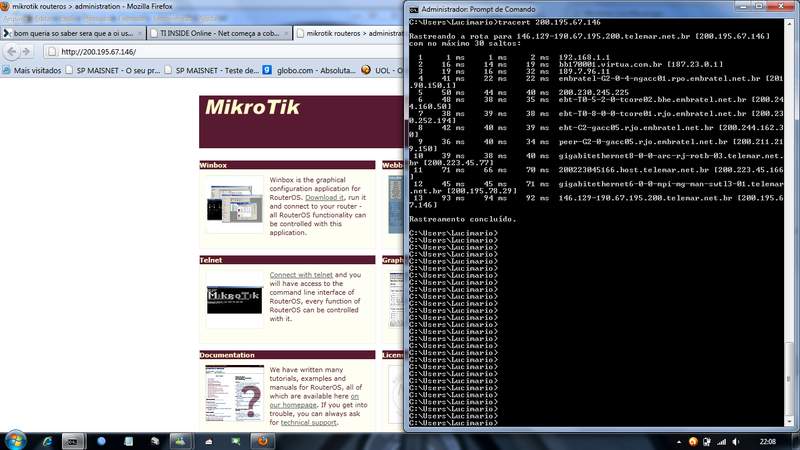Click the Telnet MikroTik terminal thumbnail
Viewport: 800px width, 450px height.
click(x=234, y=300)
